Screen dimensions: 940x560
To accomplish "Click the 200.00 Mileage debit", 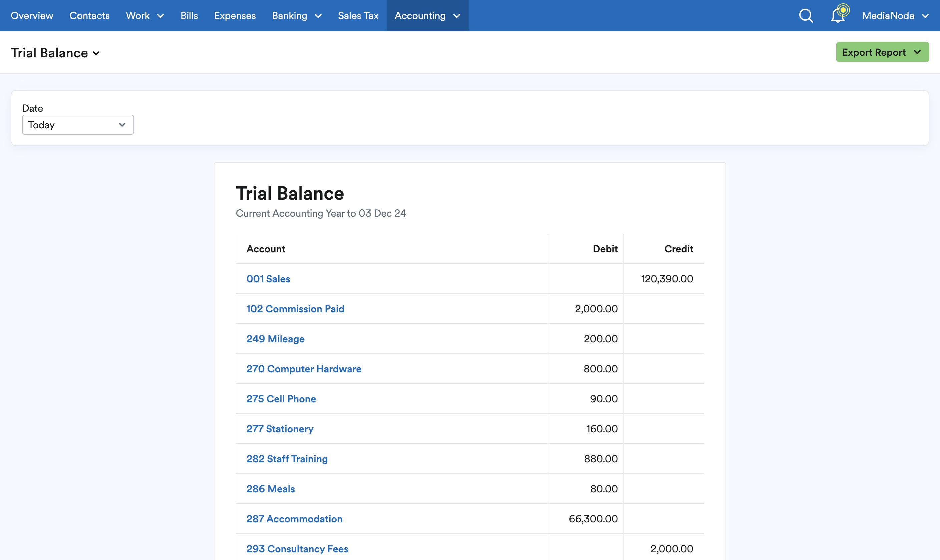I will (601, 339).
